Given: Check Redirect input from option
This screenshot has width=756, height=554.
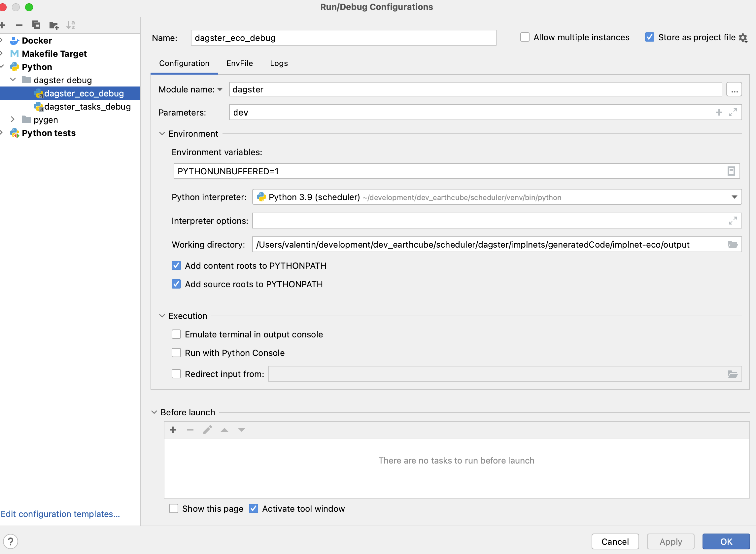Looking at the screenshot, I should point(176,374).
